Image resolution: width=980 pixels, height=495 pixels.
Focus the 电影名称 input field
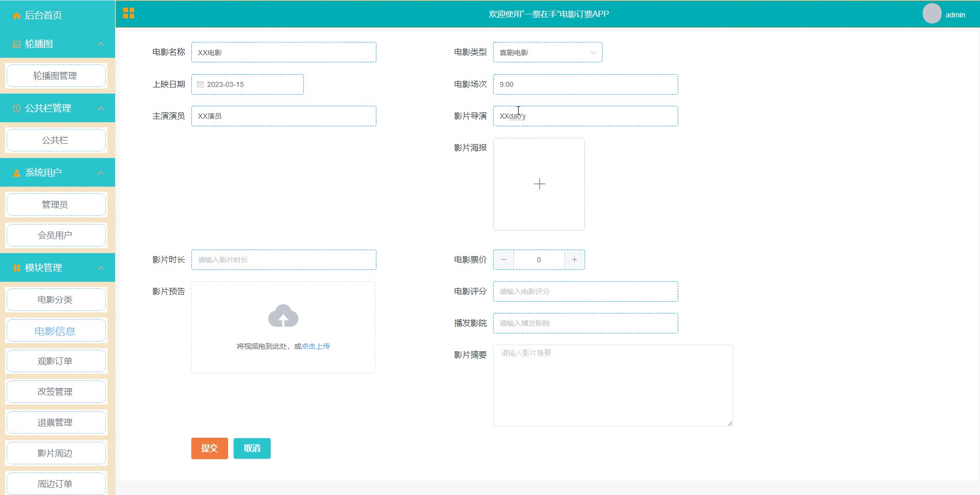[x=284, y=52]
